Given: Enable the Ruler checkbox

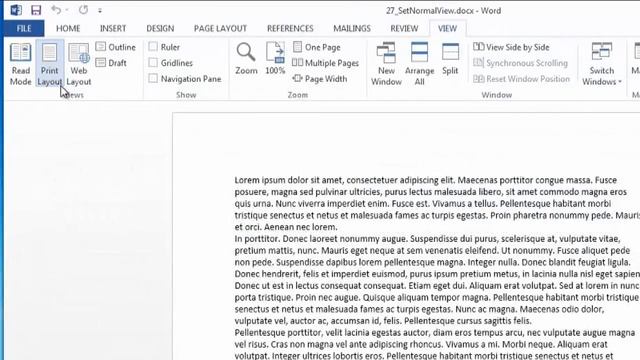Looking at the screenshot, I should click(153, 47).
